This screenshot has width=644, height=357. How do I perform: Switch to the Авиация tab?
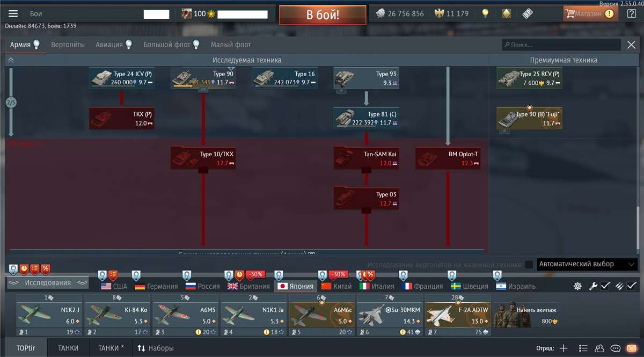tap(114, 45)
